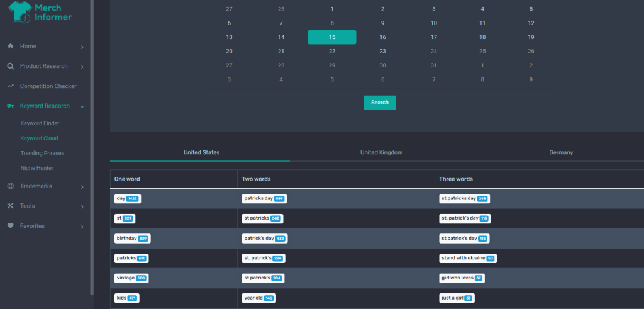
Task: Switch to the Germany tab
Action: tap(561, 152)
